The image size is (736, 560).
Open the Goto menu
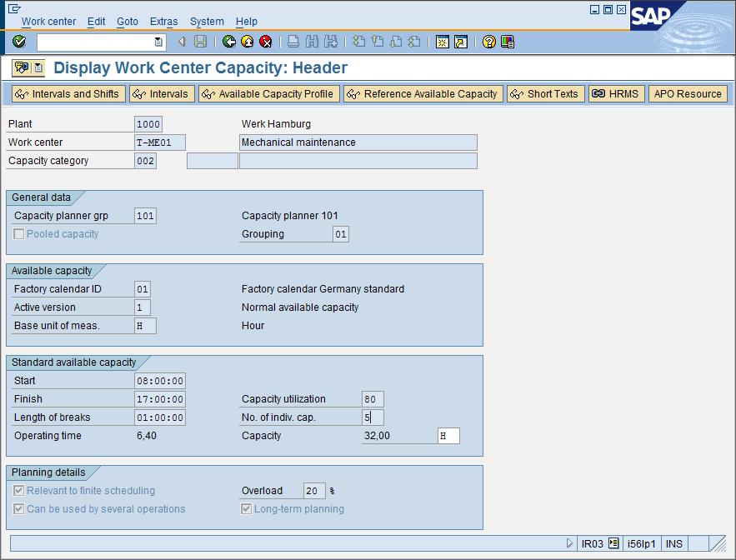point(128,22)
